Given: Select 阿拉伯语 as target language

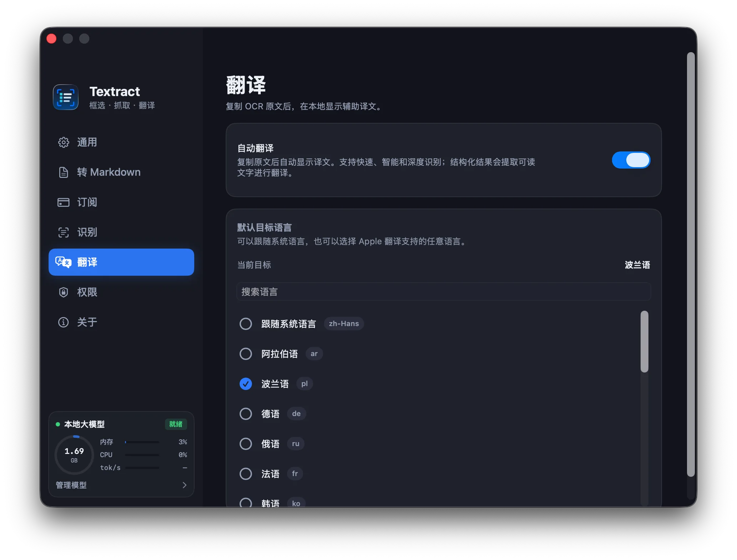Looking at the screenshot, I should 246,354.
